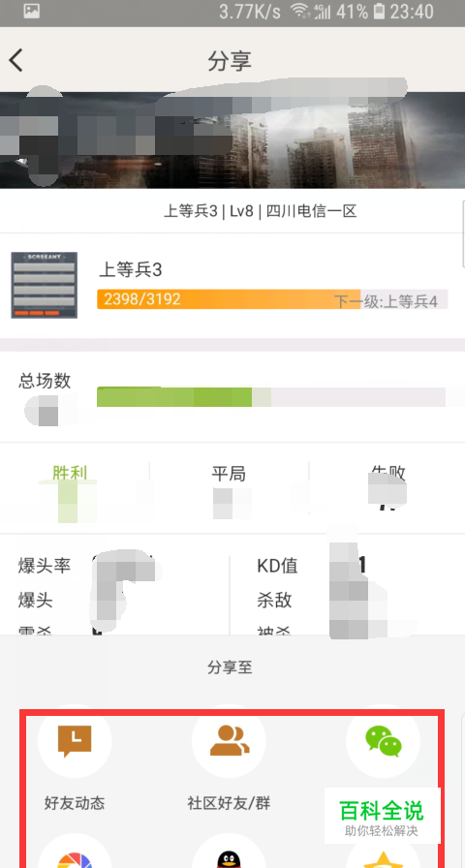The height and width of the screenshot is (868, 465).
Task: Tap the 好友动态 label
Action: [75, 803]
